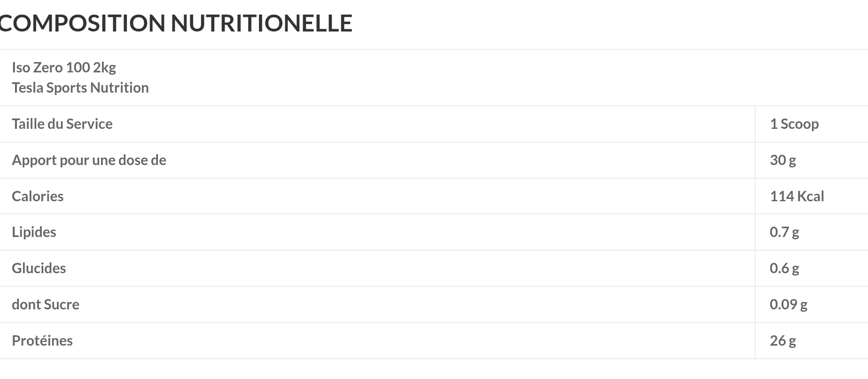Click the '2kg' weight text
The height and width of the screenshot is (379, 868).
pos(104,68)
